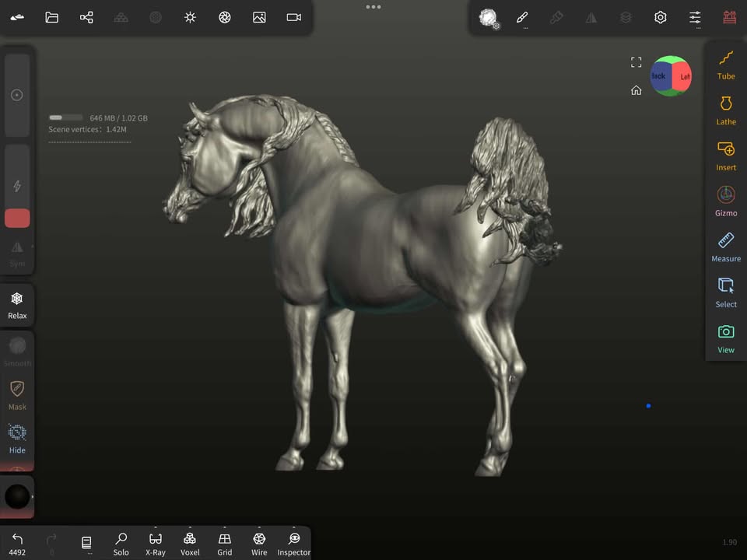Open the Inspector panel
The height and width of the screenshot is (560, 747).
coord(293,543)
